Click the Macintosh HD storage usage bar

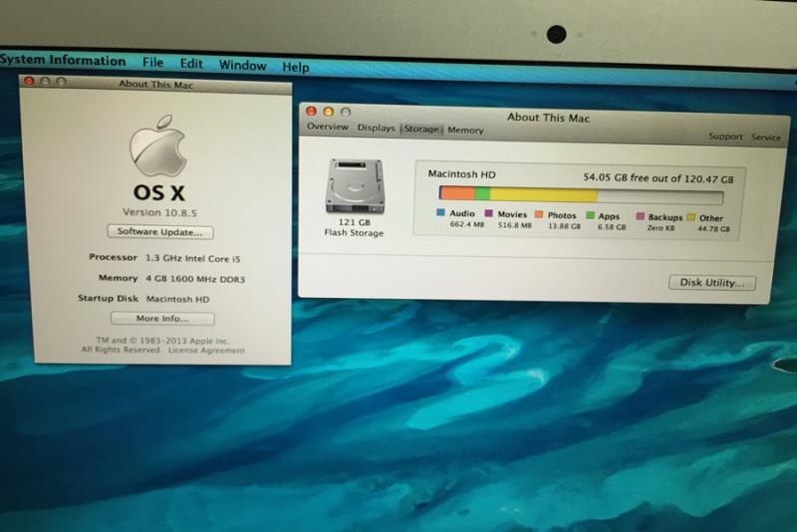pos(581,195)
